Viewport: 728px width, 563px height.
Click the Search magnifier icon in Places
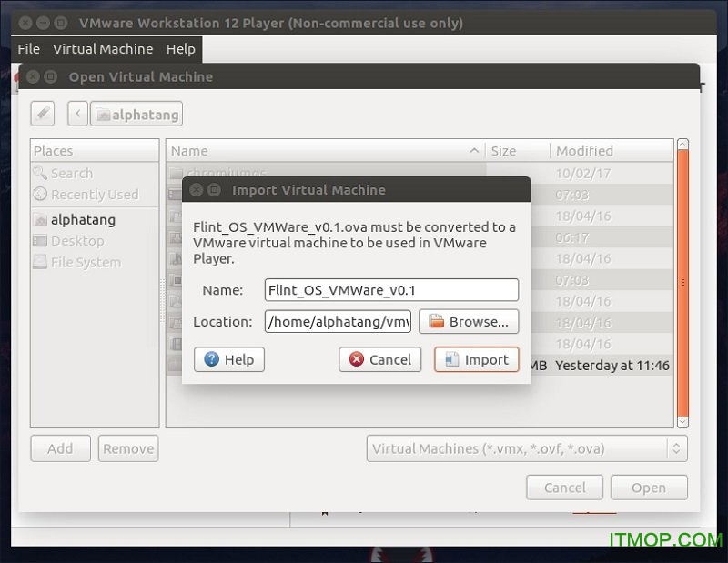40,173
